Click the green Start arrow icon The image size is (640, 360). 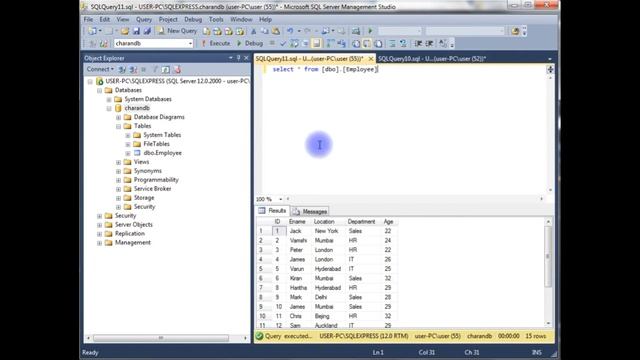click(x=370, y=31)
